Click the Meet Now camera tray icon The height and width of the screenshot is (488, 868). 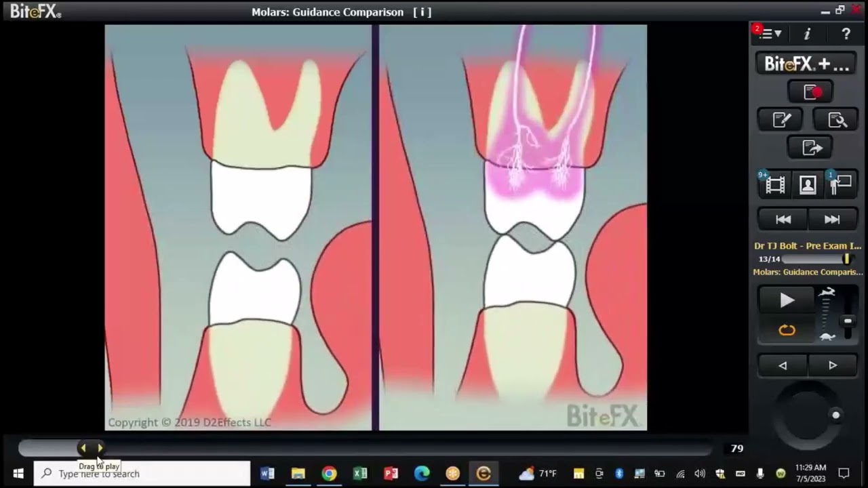pos(599,474)
